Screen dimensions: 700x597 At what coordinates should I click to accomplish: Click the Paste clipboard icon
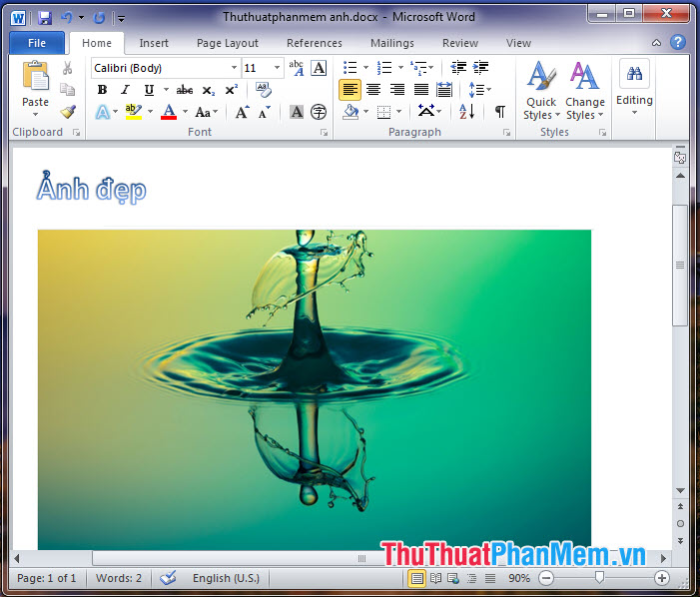click(x=35, y=76)
